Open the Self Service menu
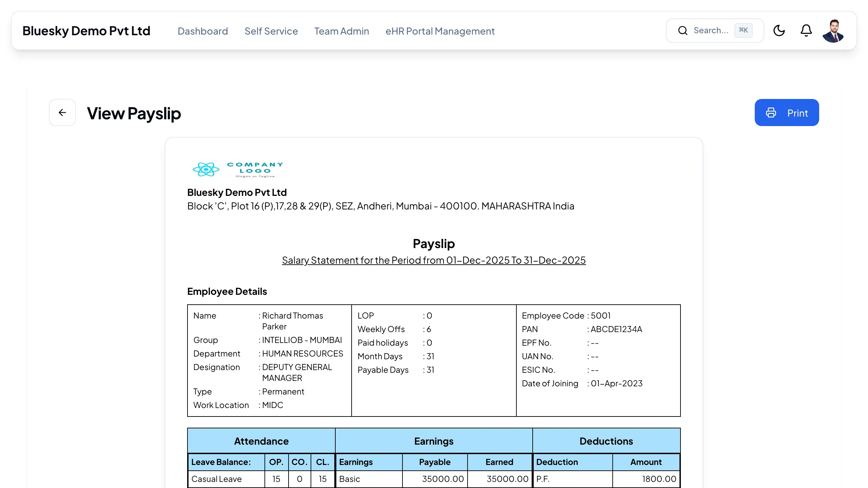 pyautogui.click(x=271, y=31)
